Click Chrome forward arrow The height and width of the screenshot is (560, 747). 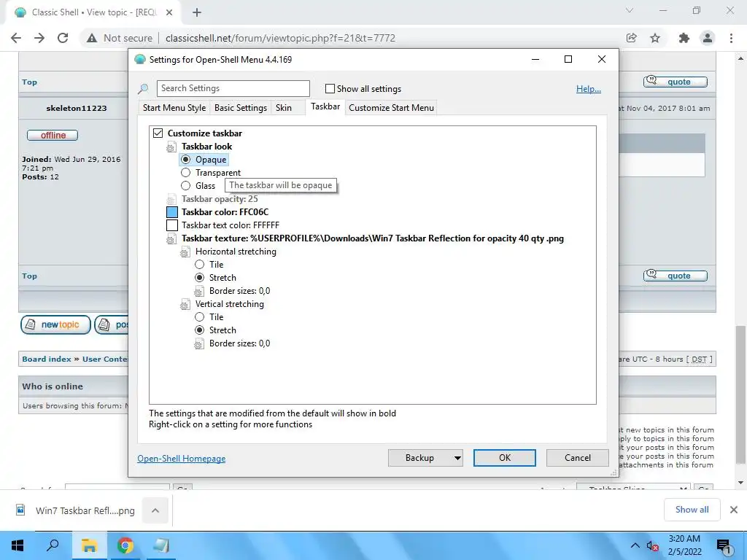click(39, 38)
